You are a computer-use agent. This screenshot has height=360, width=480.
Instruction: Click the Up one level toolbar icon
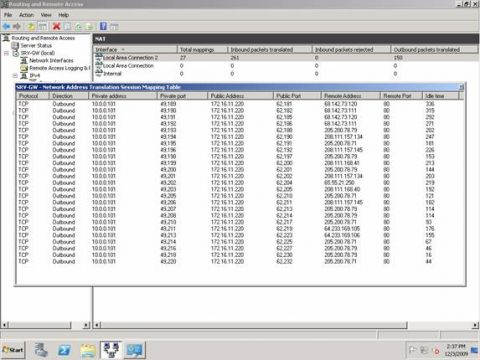[31, 27]
